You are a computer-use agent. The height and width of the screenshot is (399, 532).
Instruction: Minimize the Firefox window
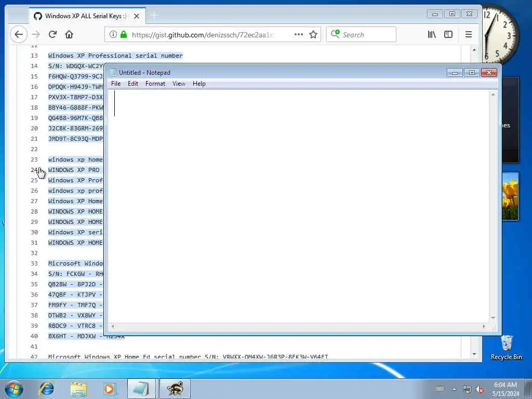435,14
